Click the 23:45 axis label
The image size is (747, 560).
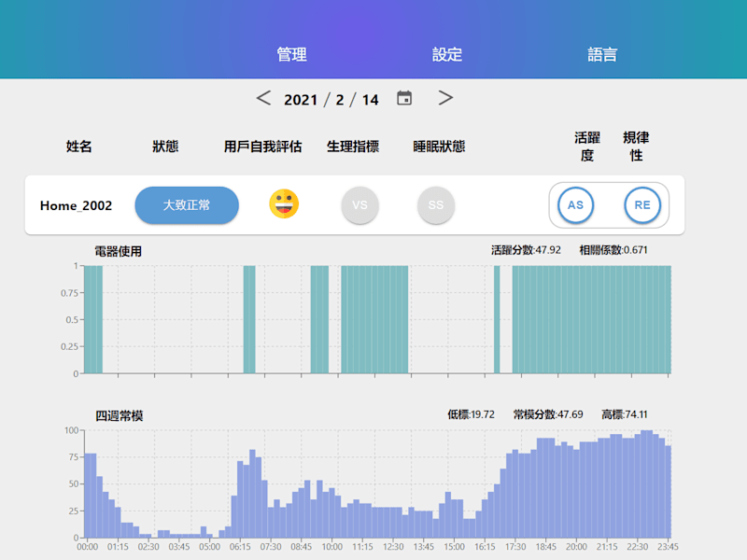click(668, 547)
